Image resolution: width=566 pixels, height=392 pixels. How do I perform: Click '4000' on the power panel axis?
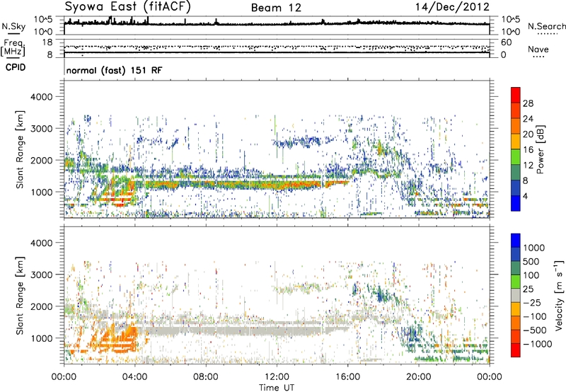(42, 97)
